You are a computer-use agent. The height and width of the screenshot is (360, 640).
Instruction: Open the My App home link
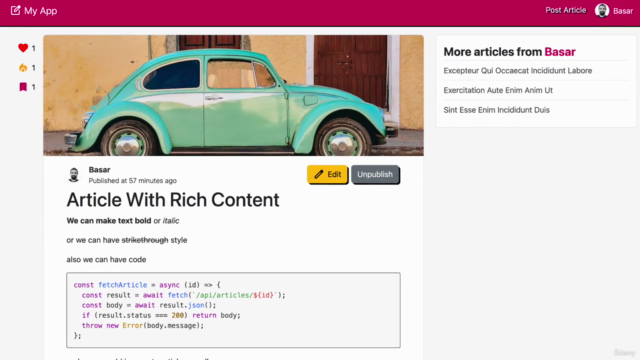[34, 11]
